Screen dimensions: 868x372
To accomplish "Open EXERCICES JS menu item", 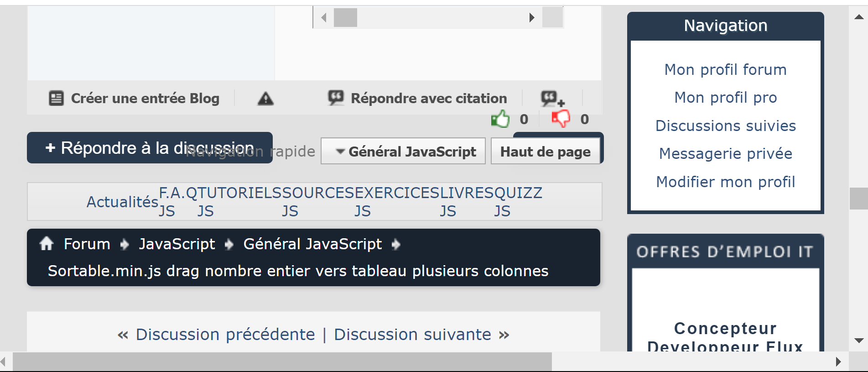I will pos(397,202).
